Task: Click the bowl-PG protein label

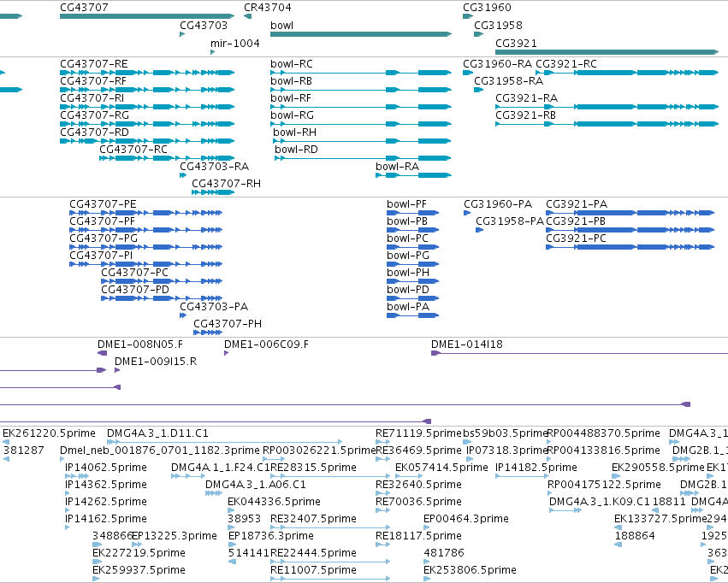Action: 408,256
